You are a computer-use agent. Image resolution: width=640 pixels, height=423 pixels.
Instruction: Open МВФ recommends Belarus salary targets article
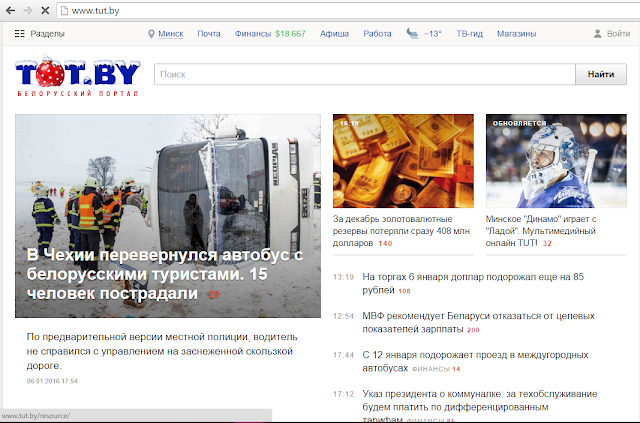(x=478, y=322)
